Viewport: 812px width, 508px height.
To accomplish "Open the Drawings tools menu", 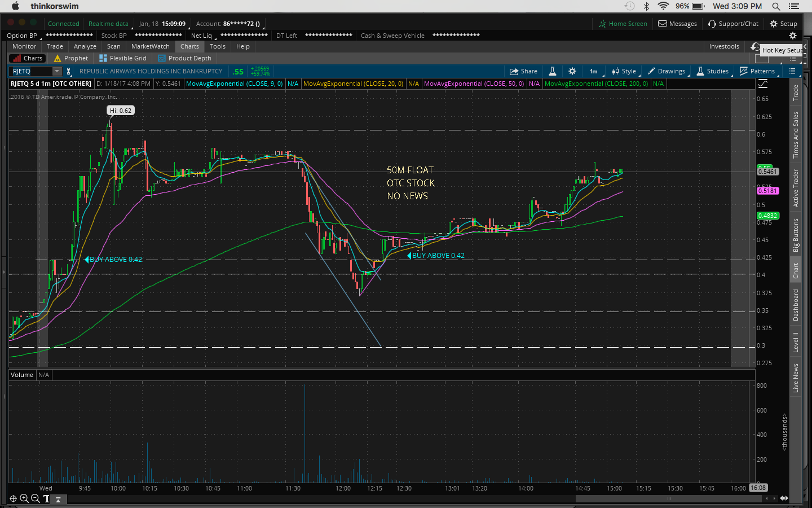I will (x=667, y=71).
